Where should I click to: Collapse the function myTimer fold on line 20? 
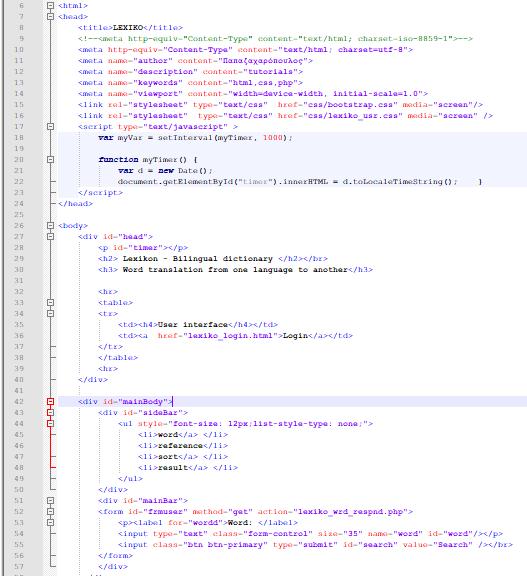(51, 159)
